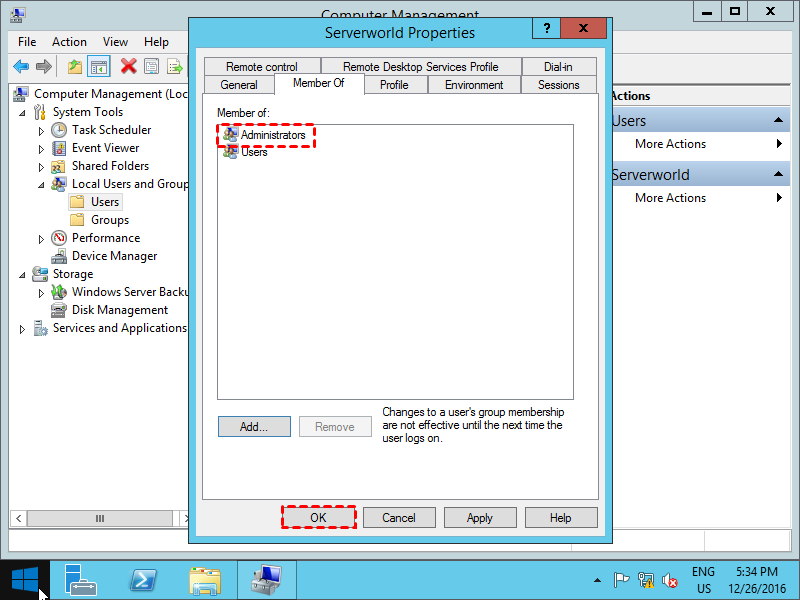The width and height of the screenshot is (800, 600).
Task: Show hidden tray icons arrow
Action: pos(597,581)
